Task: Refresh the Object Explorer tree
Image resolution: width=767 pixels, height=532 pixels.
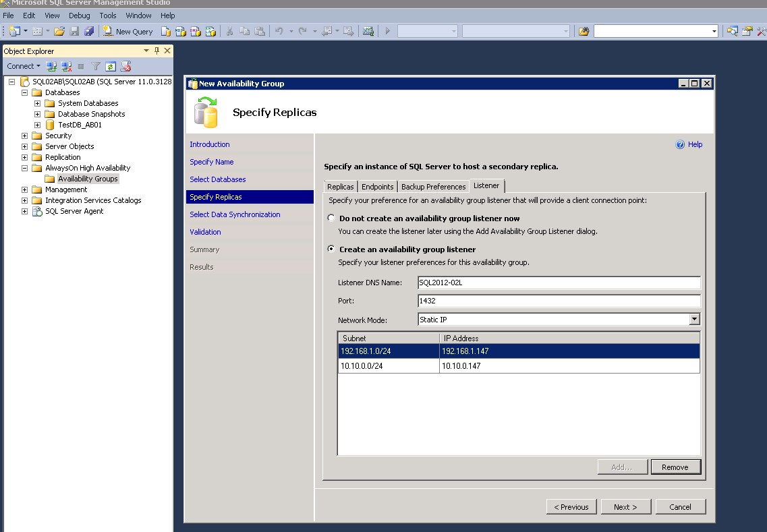Action: [110, 66]
